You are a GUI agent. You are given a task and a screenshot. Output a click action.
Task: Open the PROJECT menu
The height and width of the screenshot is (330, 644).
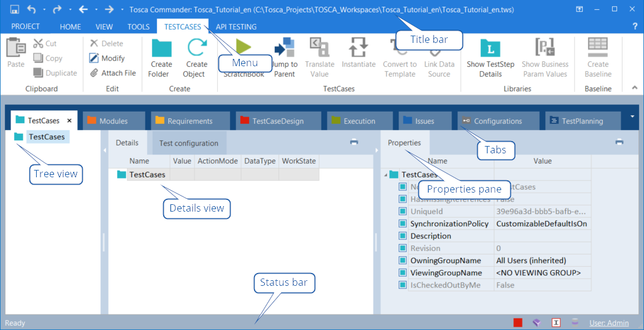[x=26, y=26]
